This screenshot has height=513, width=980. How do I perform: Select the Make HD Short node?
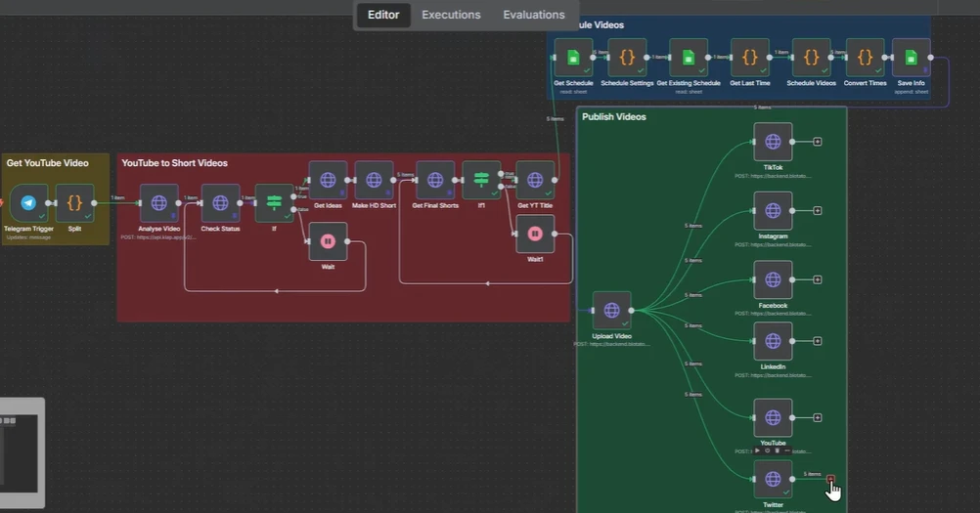click(374, 180)
